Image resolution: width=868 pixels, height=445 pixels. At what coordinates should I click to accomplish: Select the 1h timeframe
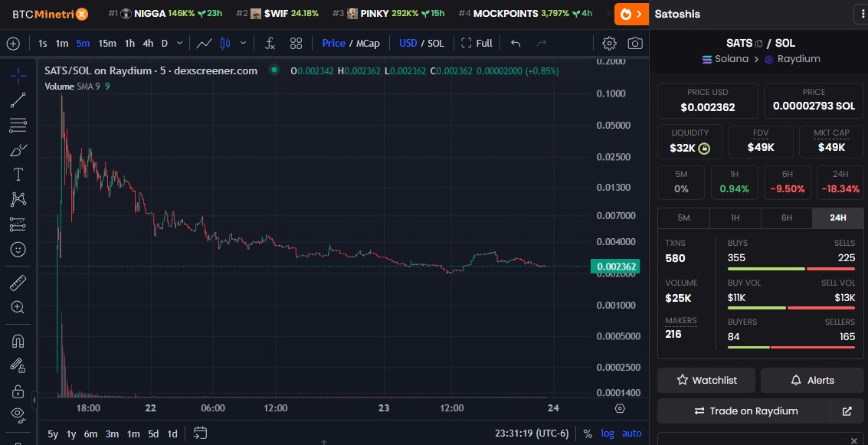point(129,43)
